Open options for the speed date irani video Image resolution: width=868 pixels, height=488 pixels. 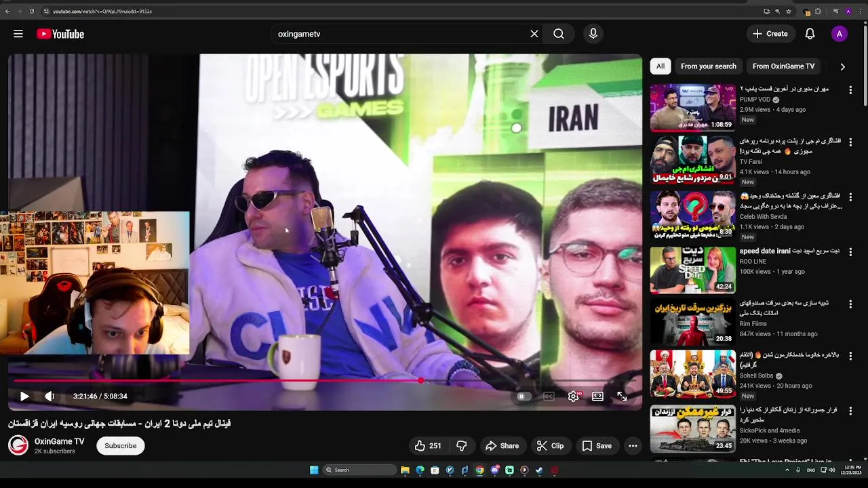click(x=850, y=252)
